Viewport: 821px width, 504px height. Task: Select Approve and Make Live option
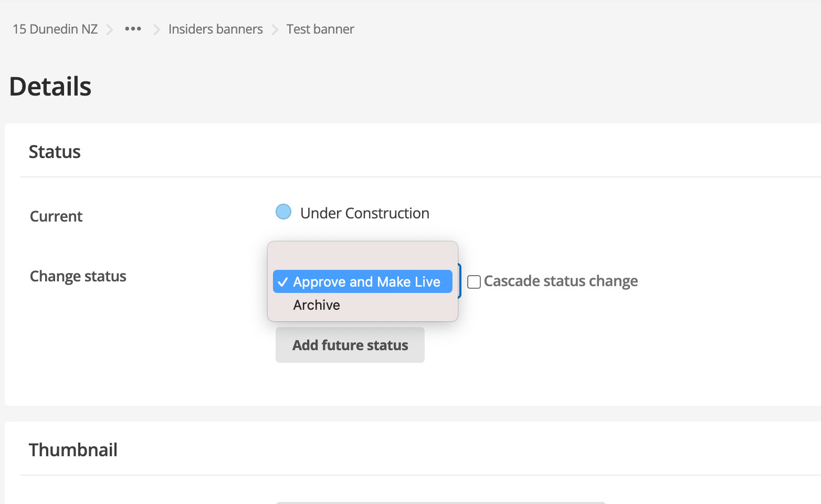(363, 282)
